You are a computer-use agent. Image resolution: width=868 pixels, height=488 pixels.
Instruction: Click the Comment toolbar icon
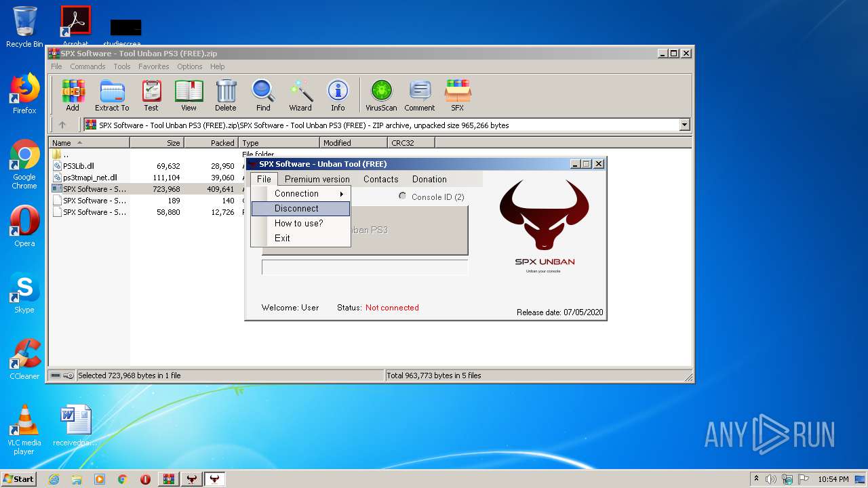point(420,95)
